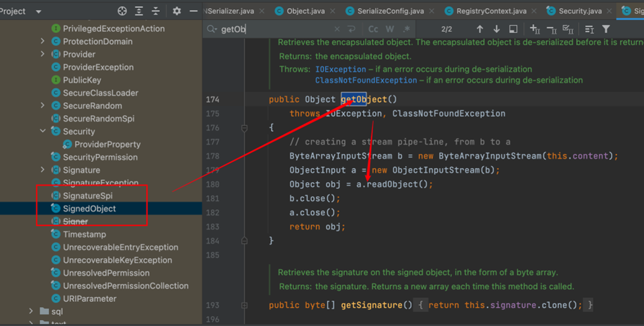Open Project panel settings gear

pos(177,11)
